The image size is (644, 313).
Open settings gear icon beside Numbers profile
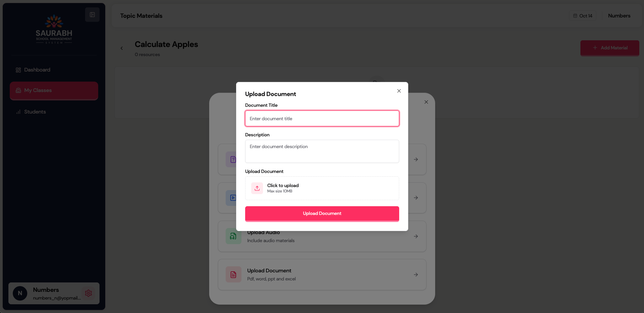[88, 293]
